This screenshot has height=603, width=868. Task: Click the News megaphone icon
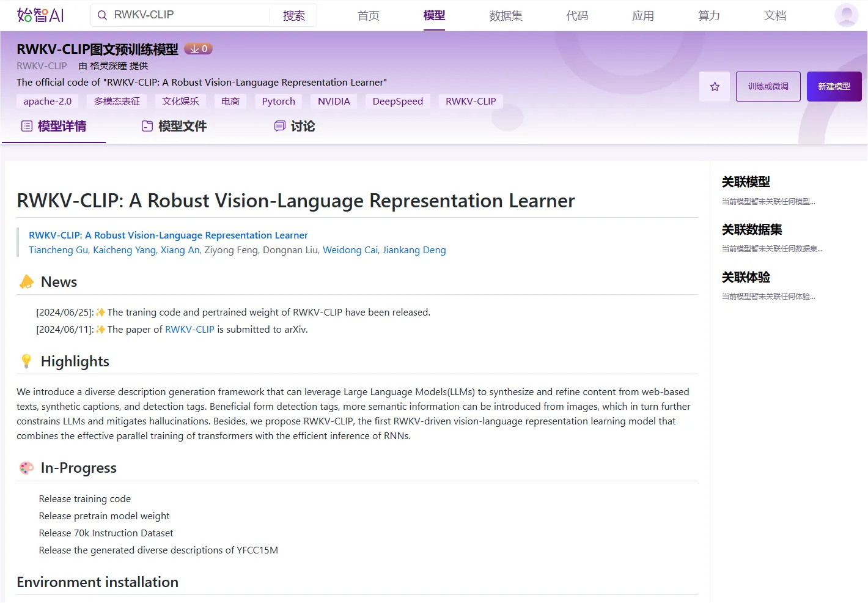[x=26, y=282]
